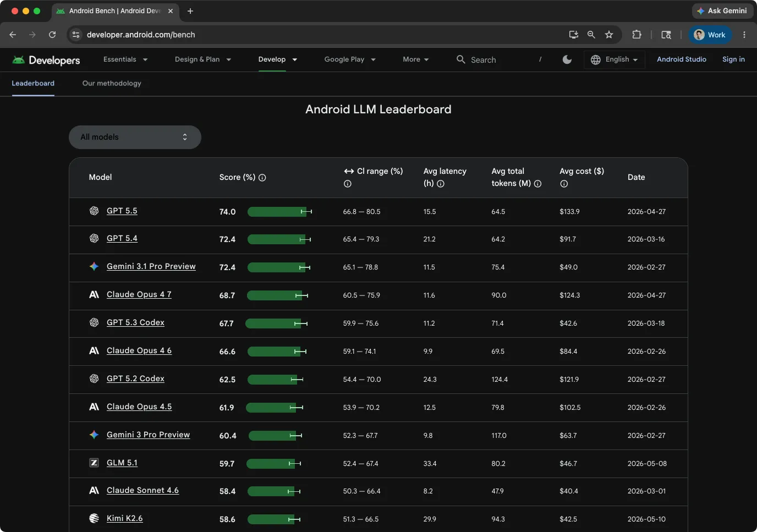Click the Kimi icon beside Kimi K2.6
This screenshot has width=757, height=532.
(x=94, y=518)
